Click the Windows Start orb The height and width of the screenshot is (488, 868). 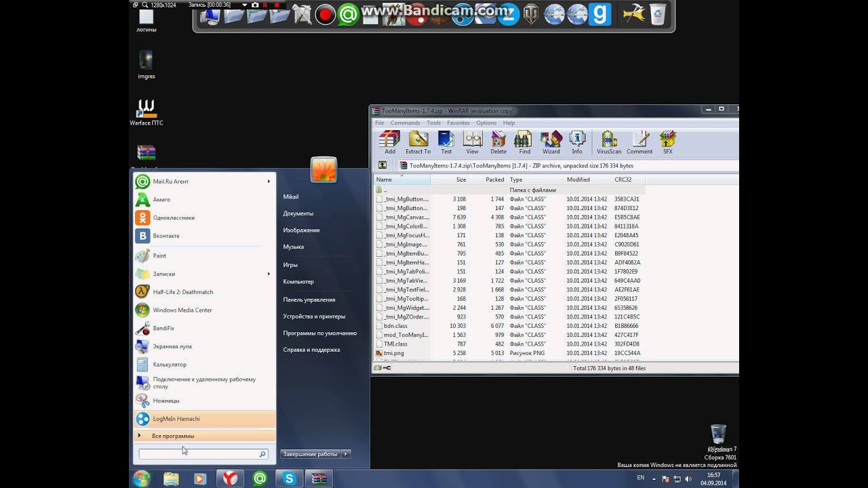[142, 479]
